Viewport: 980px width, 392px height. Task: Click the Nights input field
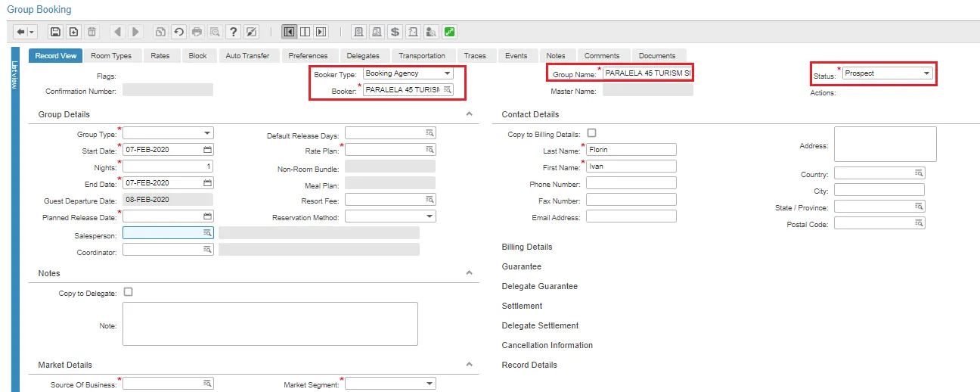pyautogui.click(x=168, y=166)
